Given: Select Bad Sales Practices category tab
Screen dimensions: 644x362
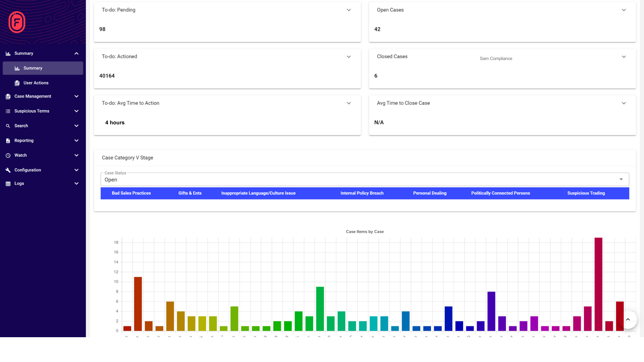Looking at the screenshot, I should tap(131, 193).
